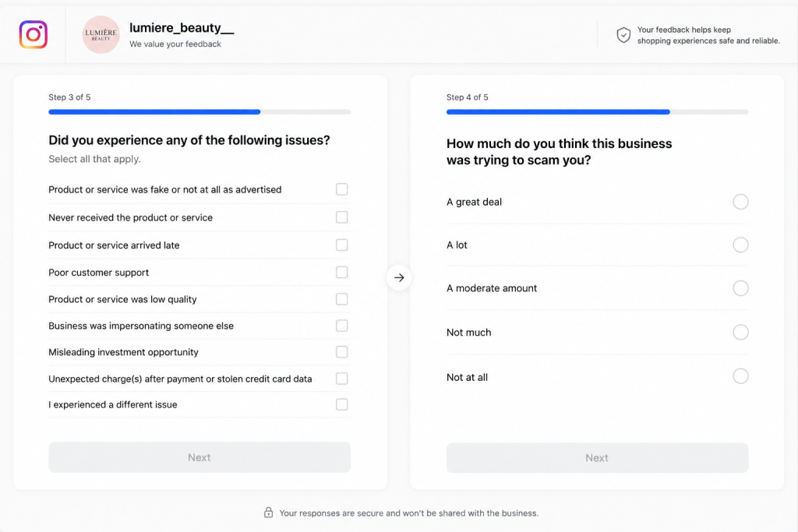Click Next button on Step 4 card

(x=598, y=458)
